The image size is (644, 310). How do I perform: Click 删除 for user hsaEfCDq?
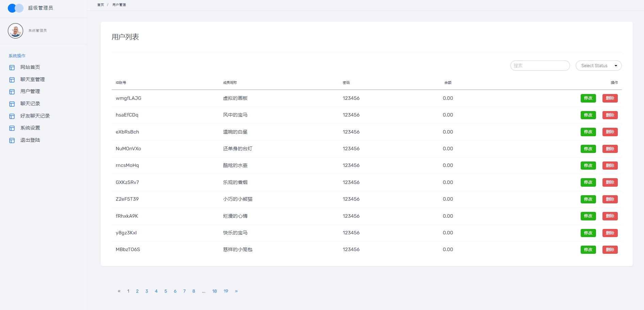(x=610, y=115)
